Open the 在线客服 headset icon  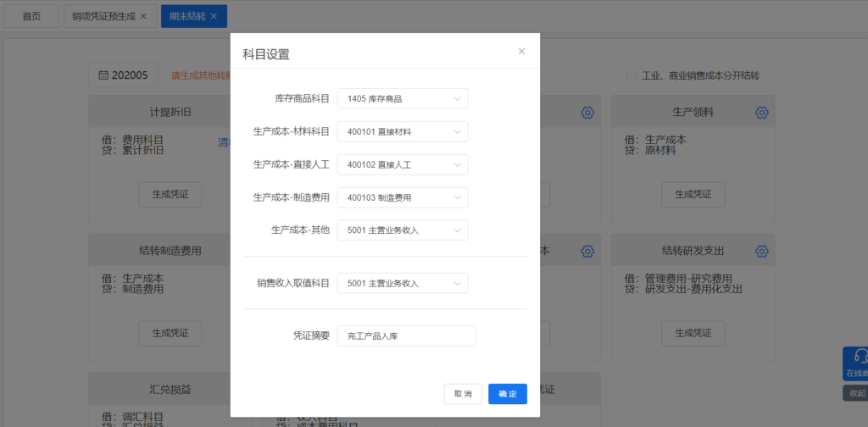point(860,355)
